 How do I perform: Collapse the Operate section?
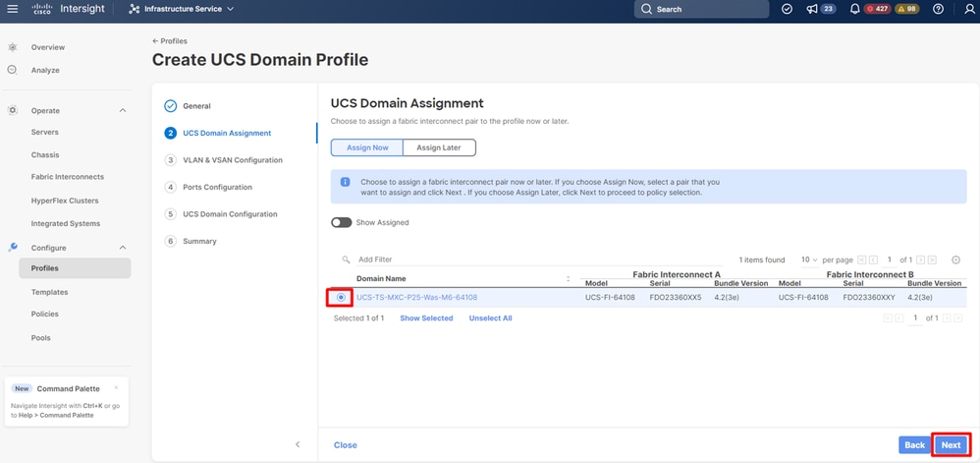pyautogui.click(x=123, y=111)
